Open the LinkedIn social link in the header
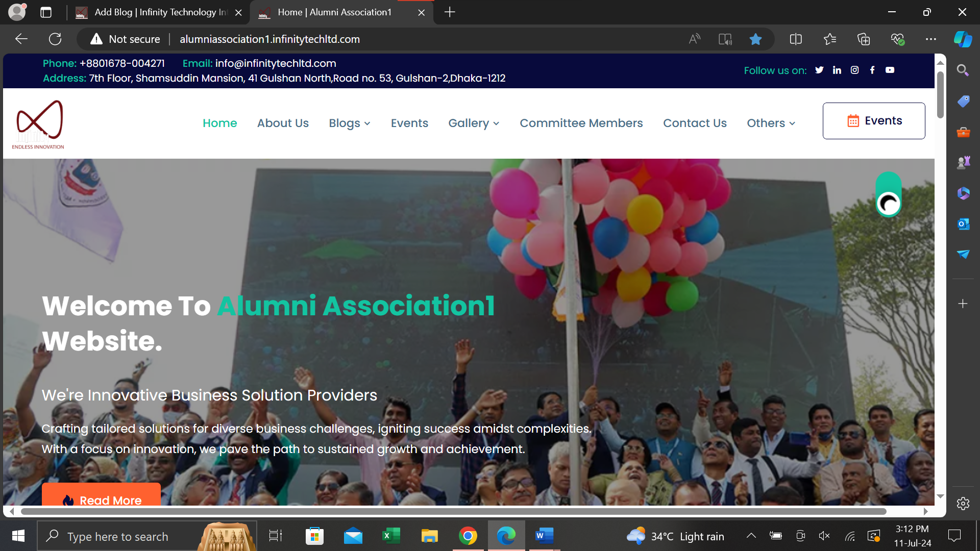 click(837, 70)
